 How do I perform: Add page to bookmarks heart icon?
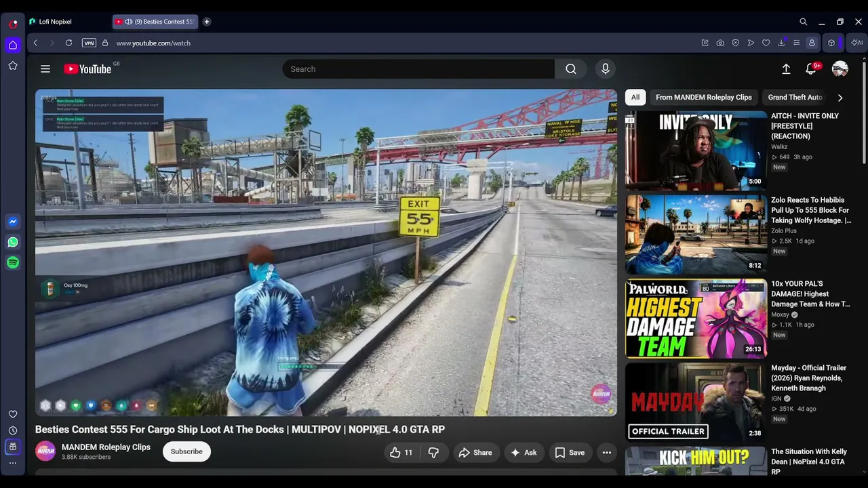point(766,43)
